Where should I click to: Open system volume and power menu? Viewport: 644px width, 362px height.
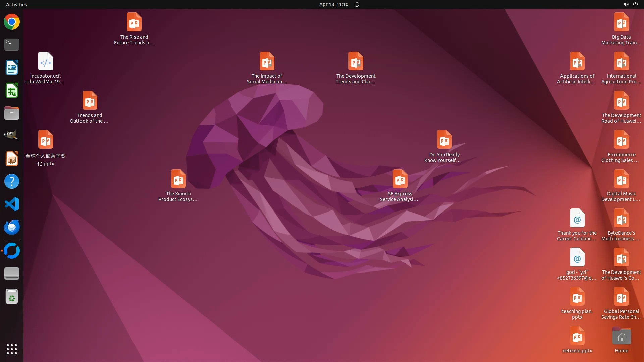click(630, 4)
